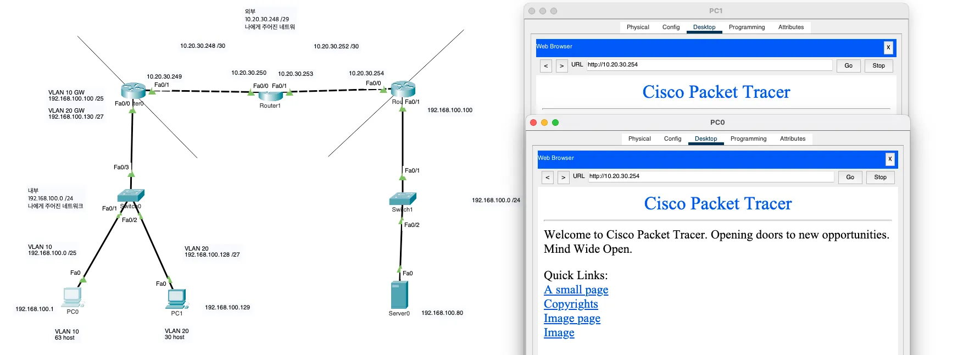This screenshot has width=980, height=355.
Task: Open the Server0 device icon
Action: pyautogui.click(x=399, y=295)
